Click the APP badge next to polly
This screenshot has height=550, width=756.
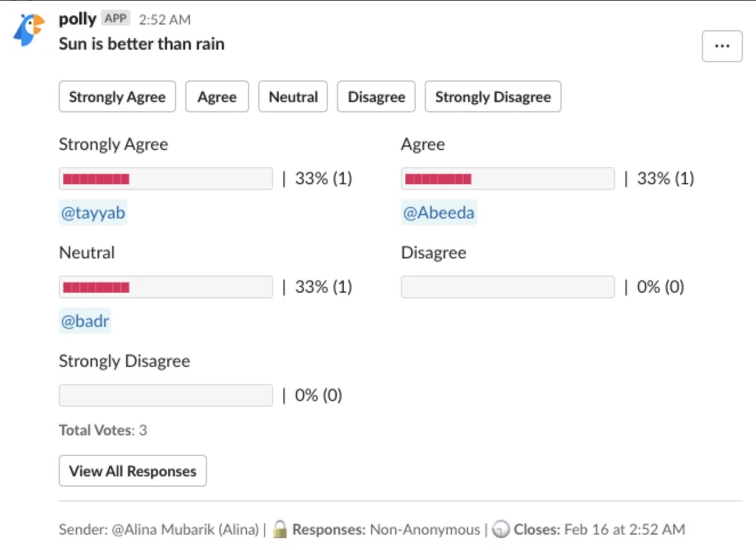116,19
